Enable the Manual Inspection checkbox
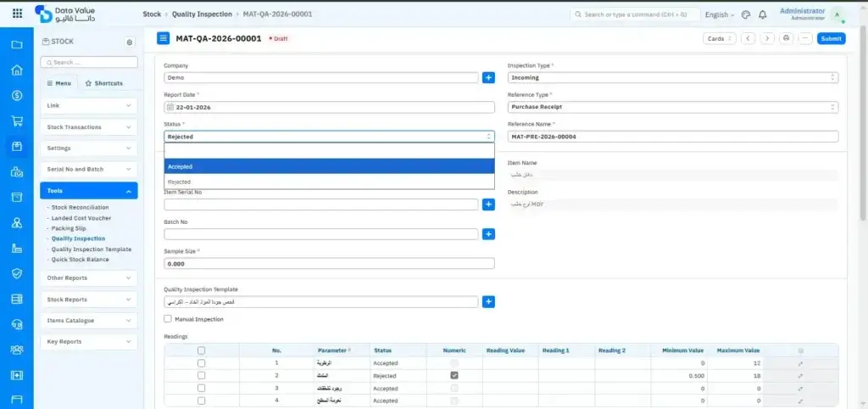This screenshot has width=868, height=409. pyautogui.click(x=168, y=319)
